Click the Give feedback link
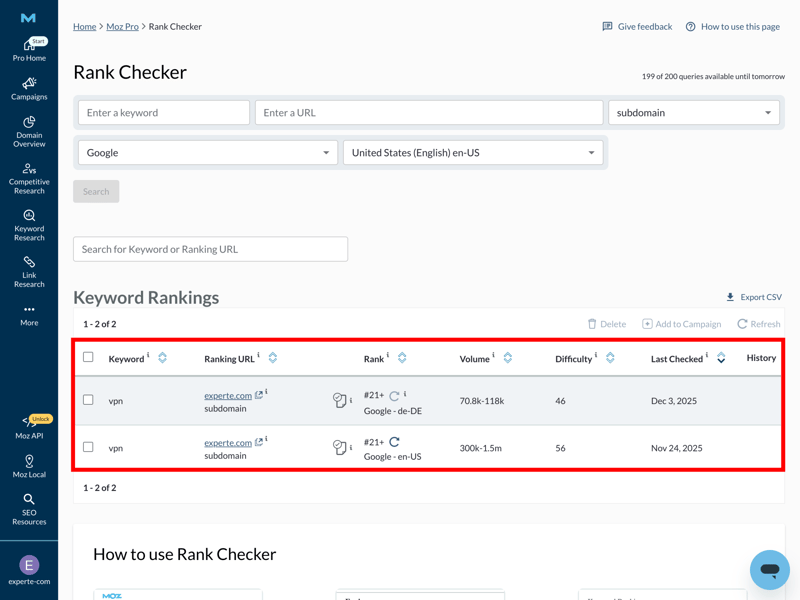Viewport: 800px width, 600px height. (x=637, y=27)
